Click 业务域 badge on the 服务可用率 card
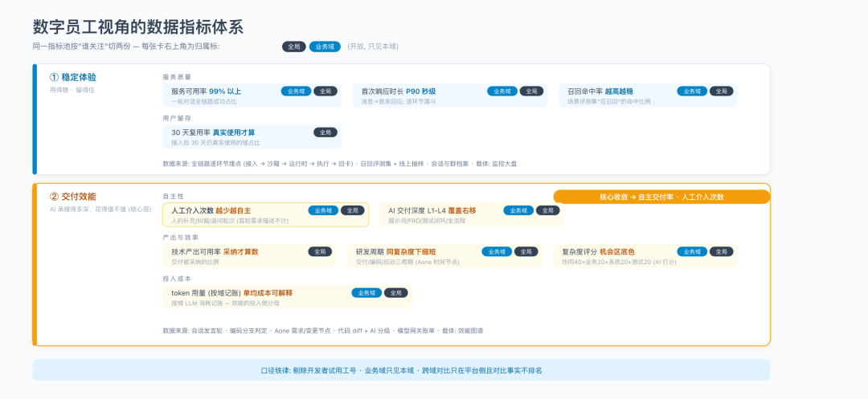The height and width of the screenshot is (399, 868). (296, 92)
